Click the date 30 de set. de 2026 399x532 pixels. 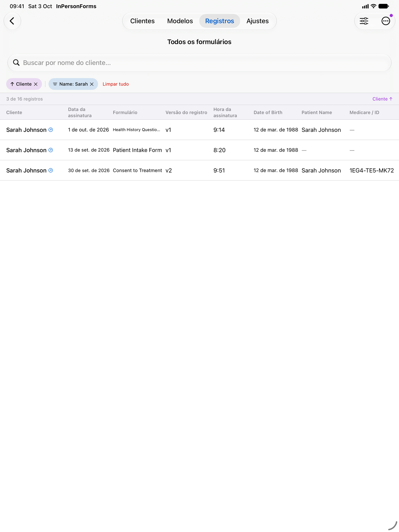pos(89,170)
